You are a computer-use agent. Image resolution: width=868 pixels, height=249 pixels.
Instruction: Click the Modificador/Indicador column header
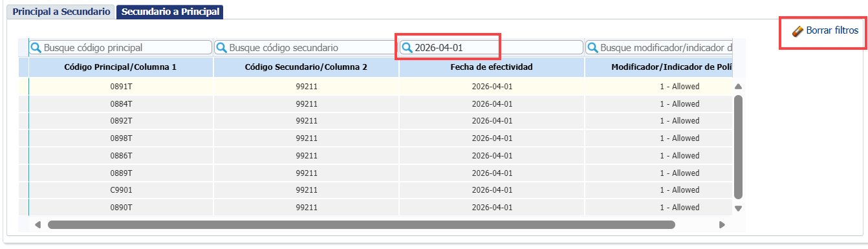tap(660, 67)
